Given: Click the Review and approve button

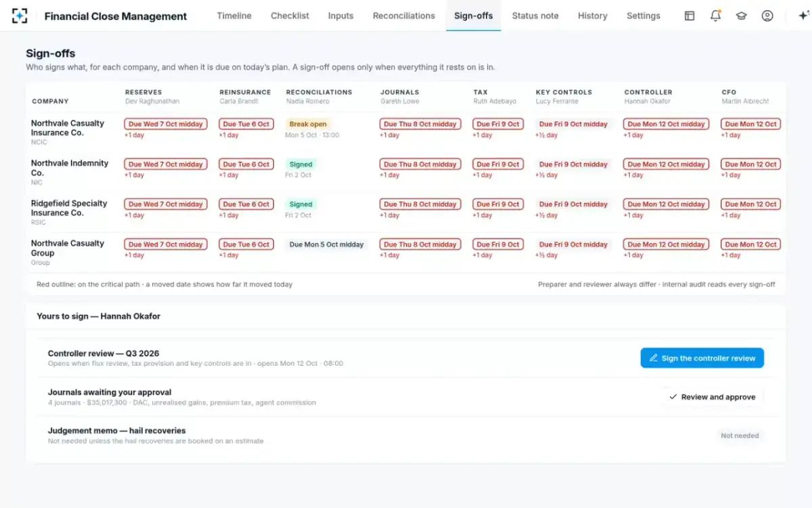Looking at the screenshot, I should [x=712, y=397].
